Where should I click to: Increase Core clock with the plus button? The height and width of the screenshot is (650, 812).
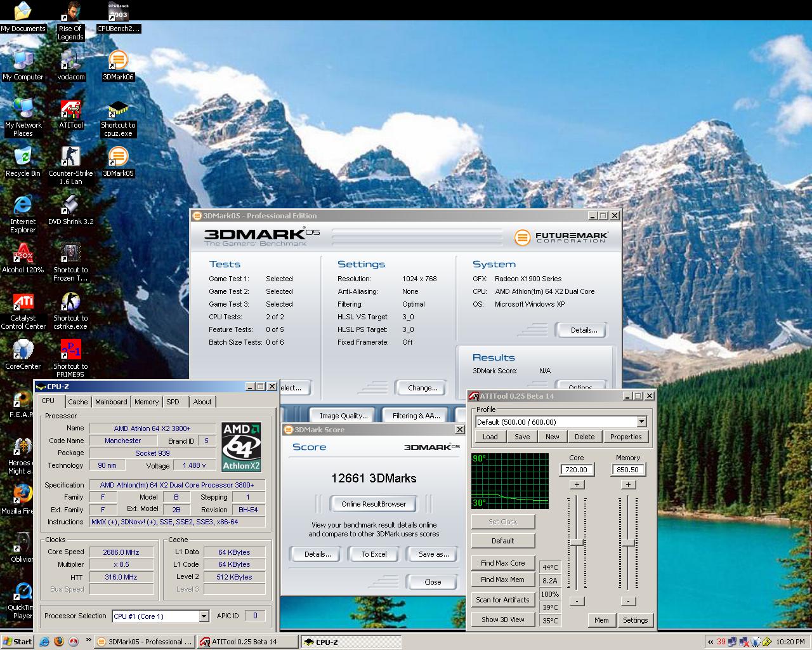pos(577,485)
